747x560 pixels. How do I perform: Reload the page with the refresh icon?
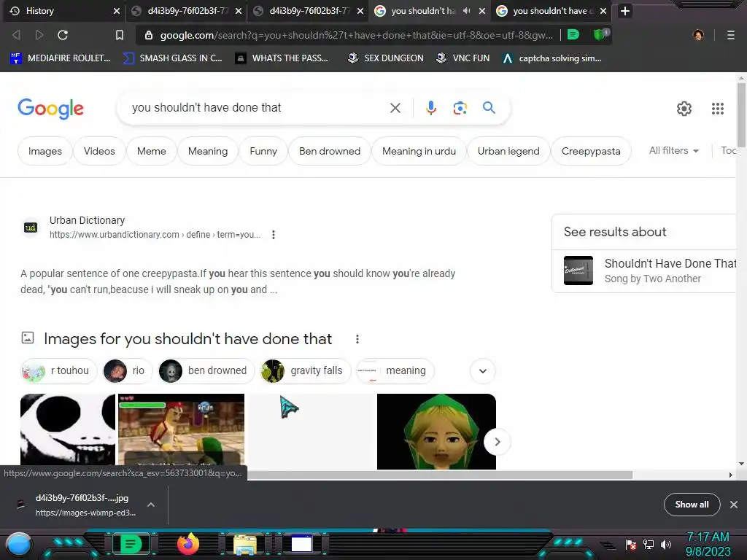pos(63,35)
